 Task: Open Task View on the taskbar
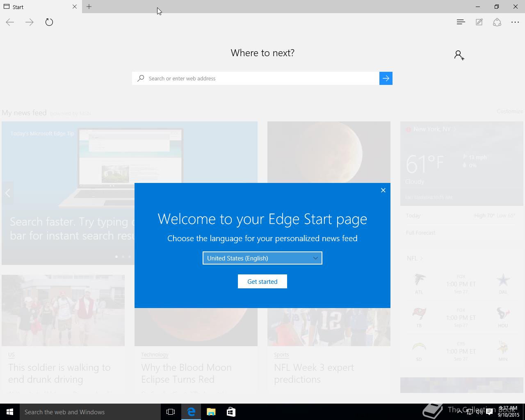pos(171,412)
